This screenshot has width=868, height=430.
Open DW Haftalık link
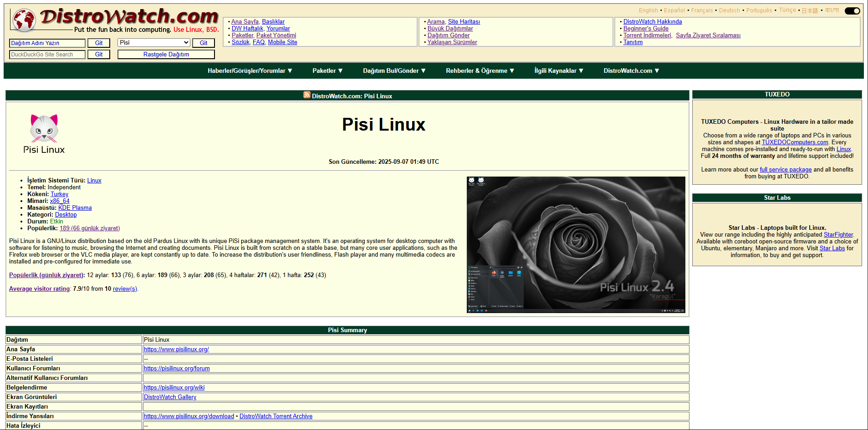[x=247, y=28]
